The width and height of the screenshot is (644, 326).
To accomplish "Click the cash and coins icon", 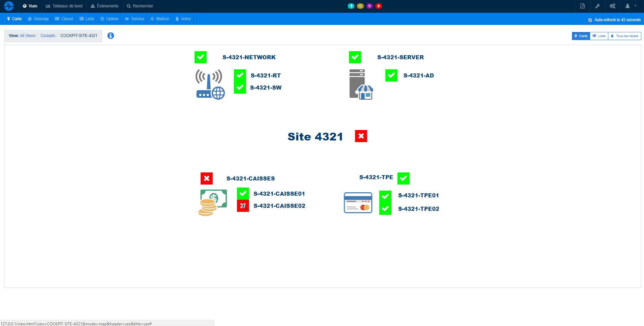I will (213, 202).
